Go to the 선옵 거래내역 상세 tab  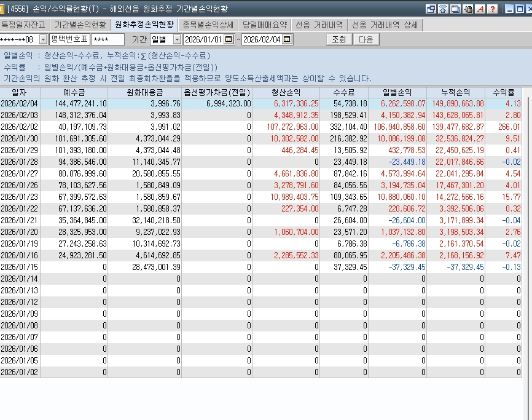385,25
